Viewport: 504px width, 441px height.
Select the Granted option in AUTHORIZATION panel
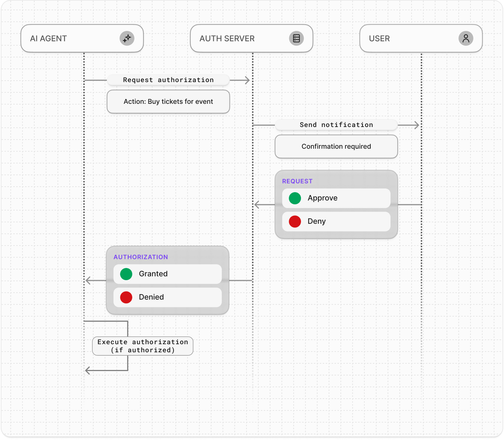pyautogui.click(x=167, y=274)
